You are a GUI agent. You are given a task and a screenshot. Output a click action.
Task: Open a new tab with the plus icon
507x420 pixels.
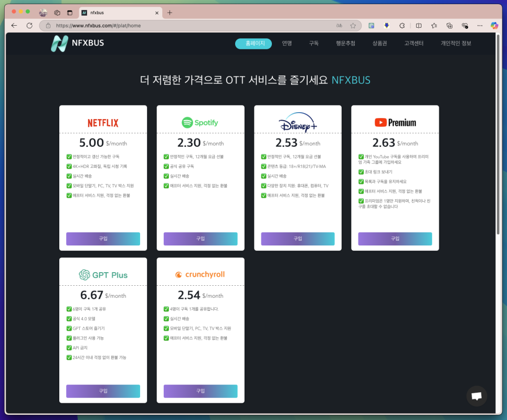point(170,13)
